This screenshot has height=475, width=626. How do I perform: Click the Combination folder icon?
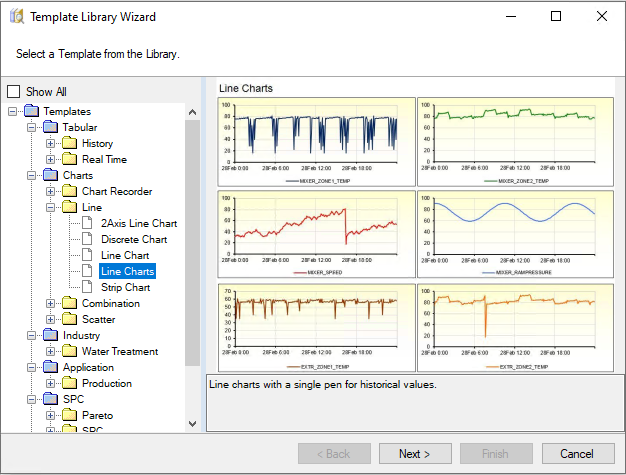69,303
